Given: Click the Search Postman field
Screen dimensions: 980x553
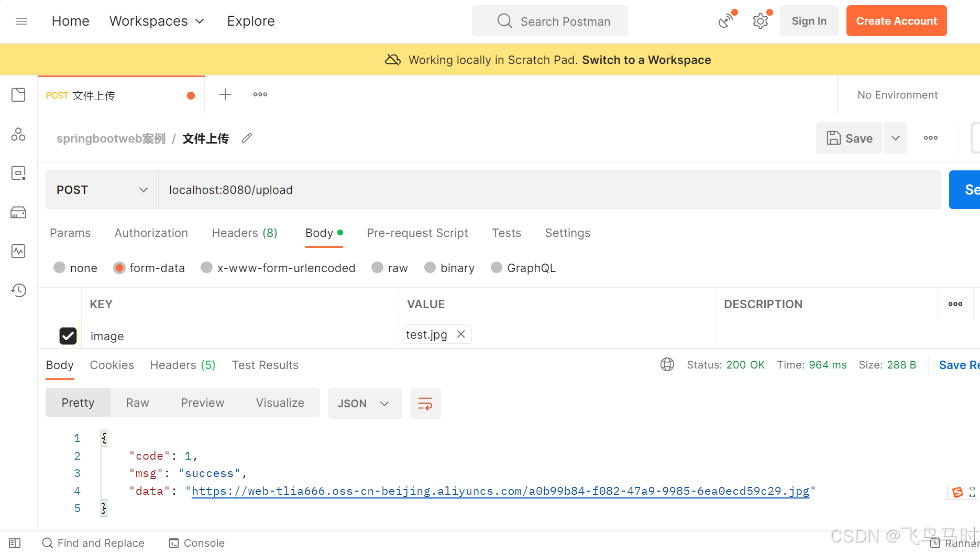Looking at the screenshot, I should coord(550,21).
